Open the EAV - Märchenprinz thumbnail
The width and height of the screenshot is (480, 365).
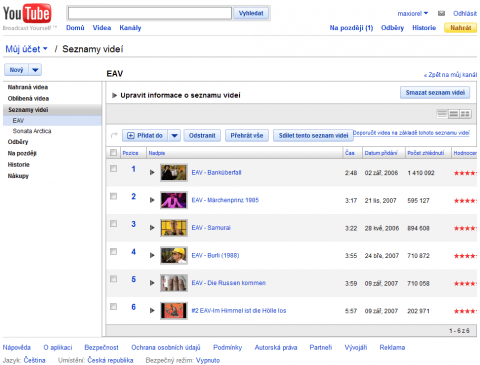point(174,200)
